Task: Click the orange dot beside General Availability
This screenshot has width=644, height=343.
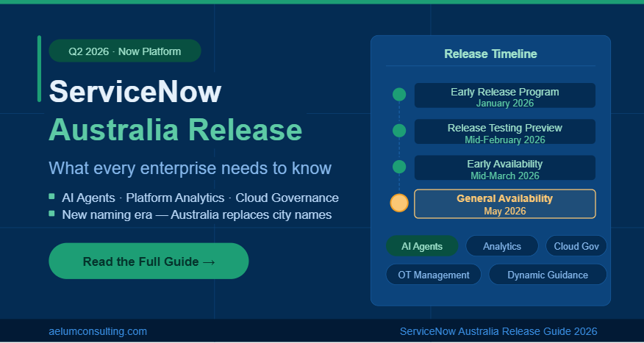Action: coord(399,203)
